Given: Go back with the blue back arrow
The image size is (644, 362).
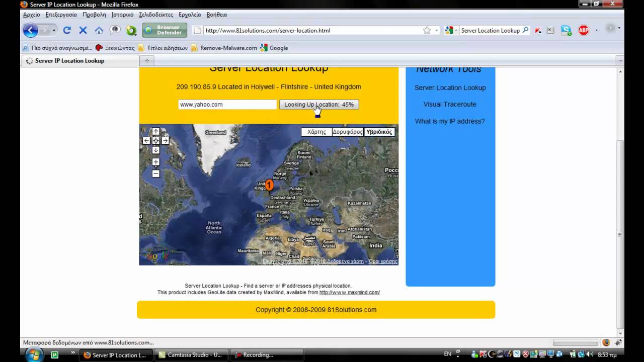Looking at the screenshot, I should [30, 30].
